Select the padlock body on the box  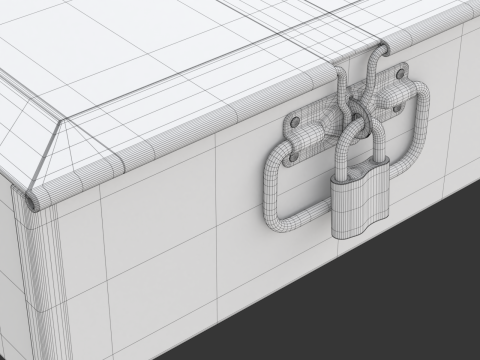[x=360, y=198]
